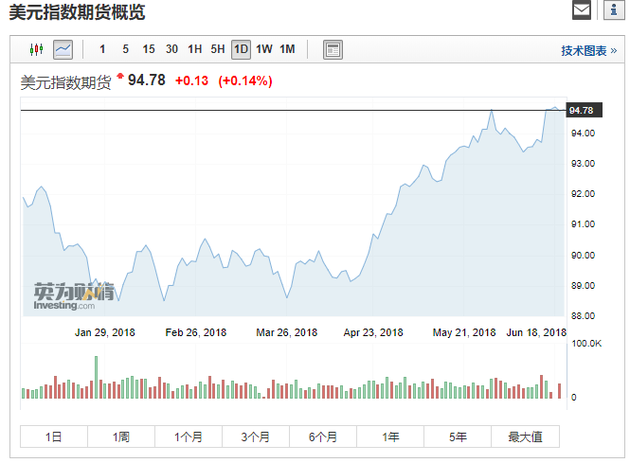The height and width of the screenshot is (463, 630).
Task: Open the 技术图表 technical chart link
Action: tap(588, 50)
